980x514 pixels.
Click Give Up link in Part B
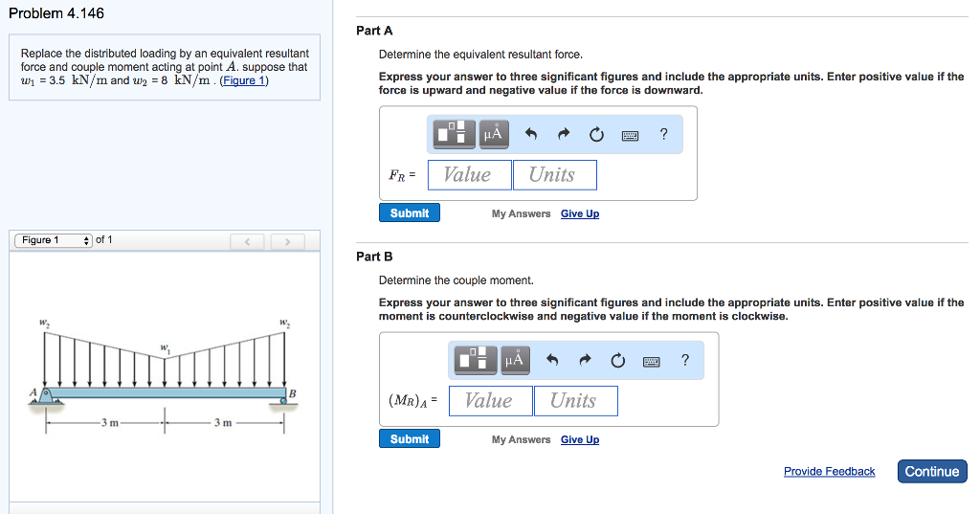pos(580,440)
